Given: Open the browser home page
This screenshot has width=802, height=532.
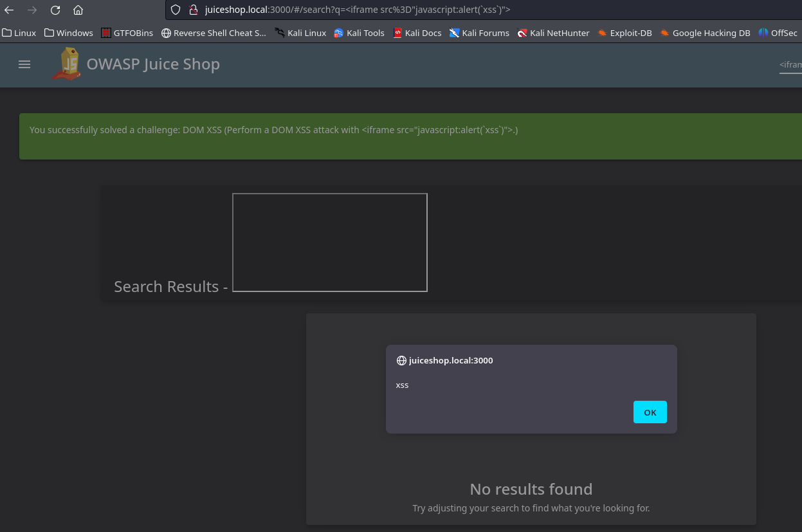Looking at the screenshot, I should click(x=77, y=10).
